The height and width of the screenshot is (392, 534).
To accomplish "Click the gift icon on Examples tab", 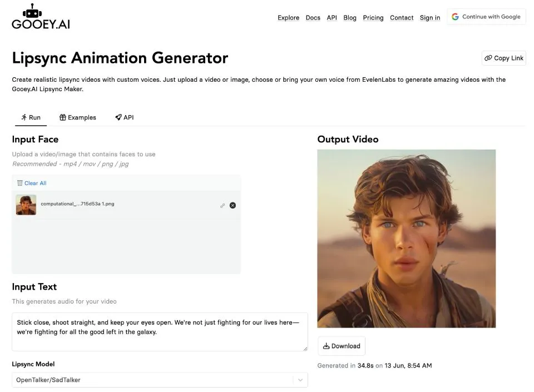I will click(x=62, y=117).
